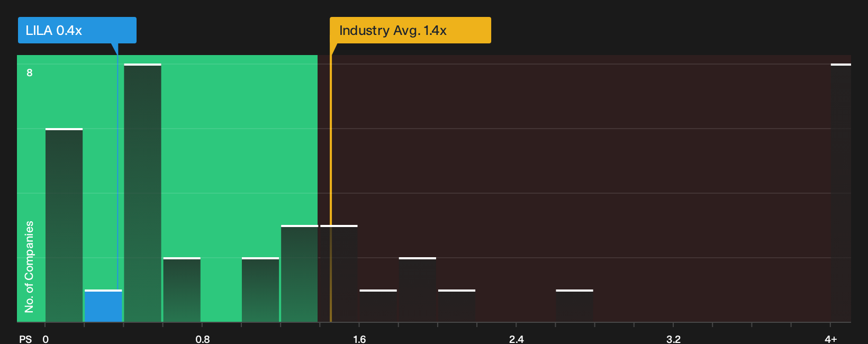Click the '3.2' x-axis label
The height and width of the screenshot is (344, 868).
(673, 339)
